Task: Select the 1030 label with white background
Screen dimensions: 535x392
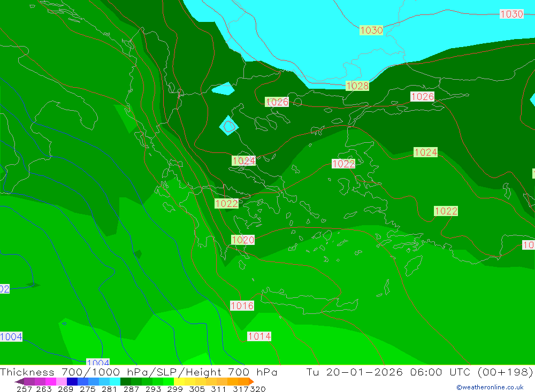Action: [511, 14]
